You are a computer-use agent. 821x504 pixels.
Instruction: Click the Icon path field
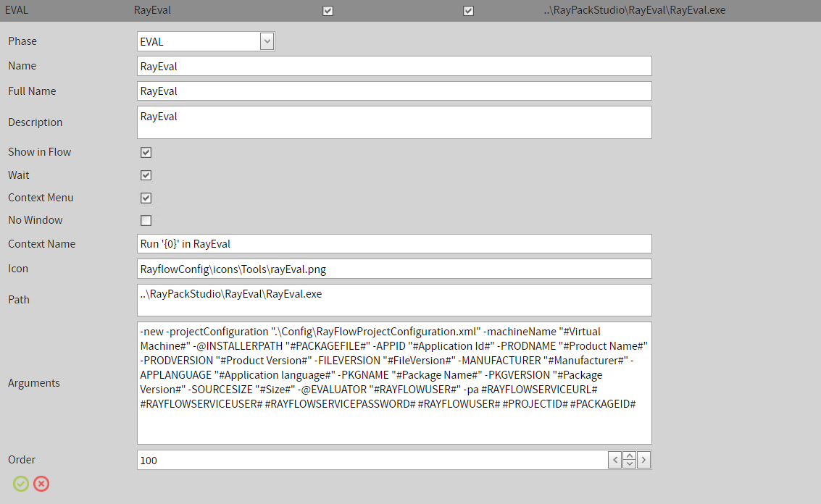[394, 269]
